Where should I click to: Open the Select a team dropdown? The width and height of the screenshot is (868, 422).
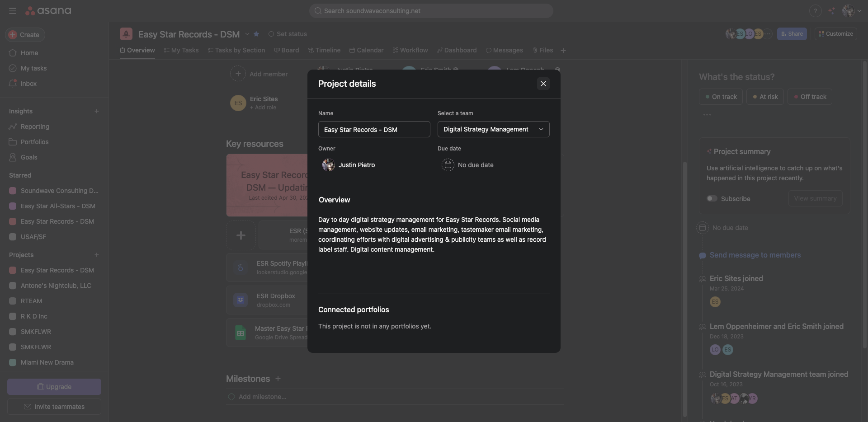493,129
